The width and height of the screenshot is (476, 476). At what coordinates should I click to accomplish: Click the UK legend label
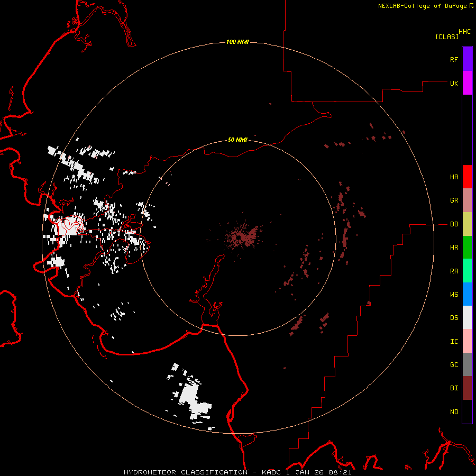454,83
